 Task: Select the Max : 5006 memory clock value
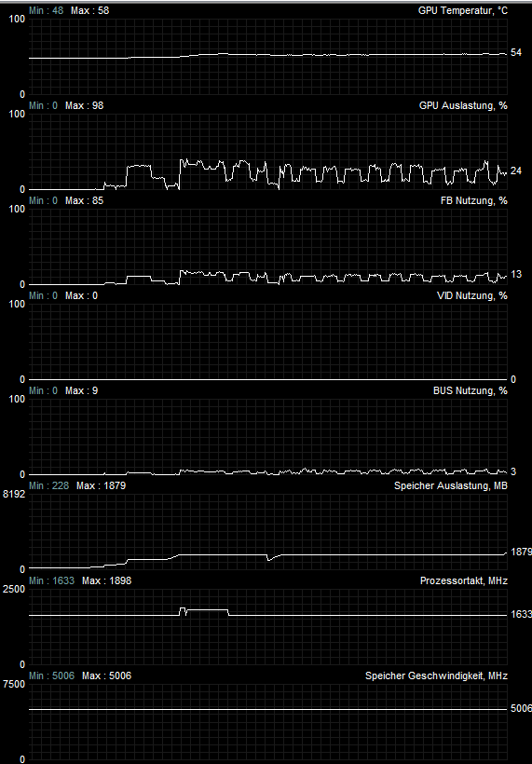tap(106, 675)
